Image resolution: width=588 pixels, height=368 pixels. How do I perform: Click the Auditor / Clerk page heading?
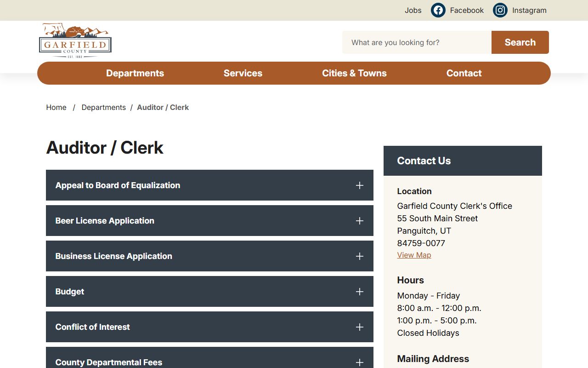[x=105, y=148]
